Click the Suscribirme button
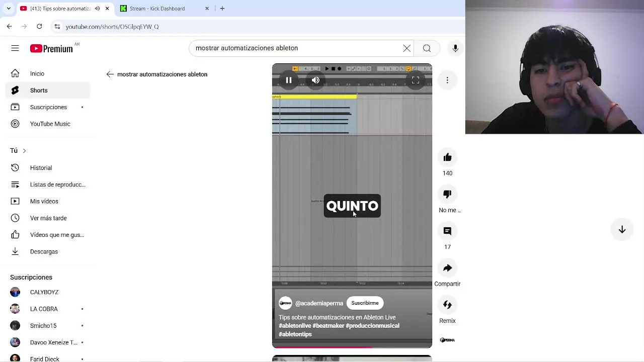Screen dimensions: 644x362 click(x=365, y=303)
